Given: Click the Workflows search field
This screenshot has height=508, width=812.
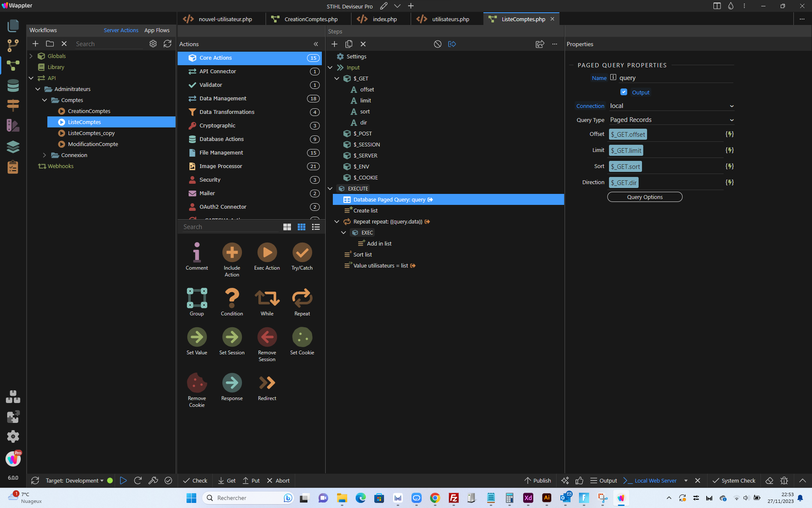Looking at the screenshot, I should (x=110, y=44).
